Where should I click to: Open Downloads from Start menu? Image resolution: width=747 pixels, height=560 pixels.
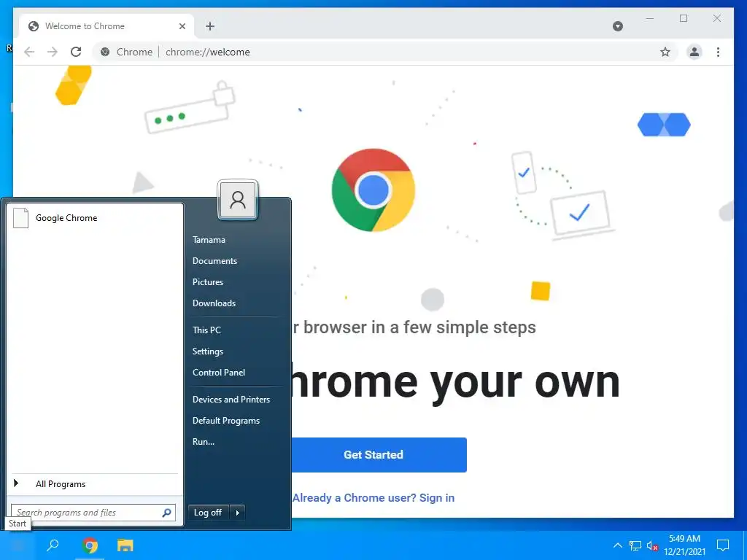point(214,303)
